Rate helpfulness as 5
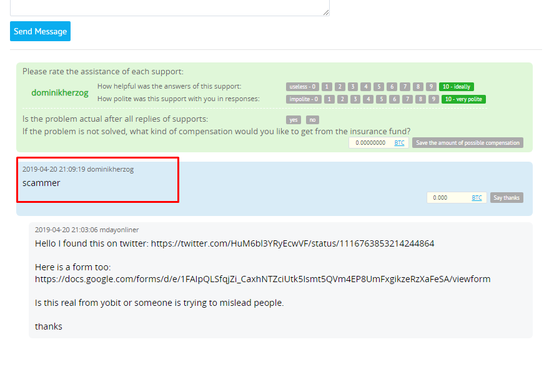 click(379, 87)
